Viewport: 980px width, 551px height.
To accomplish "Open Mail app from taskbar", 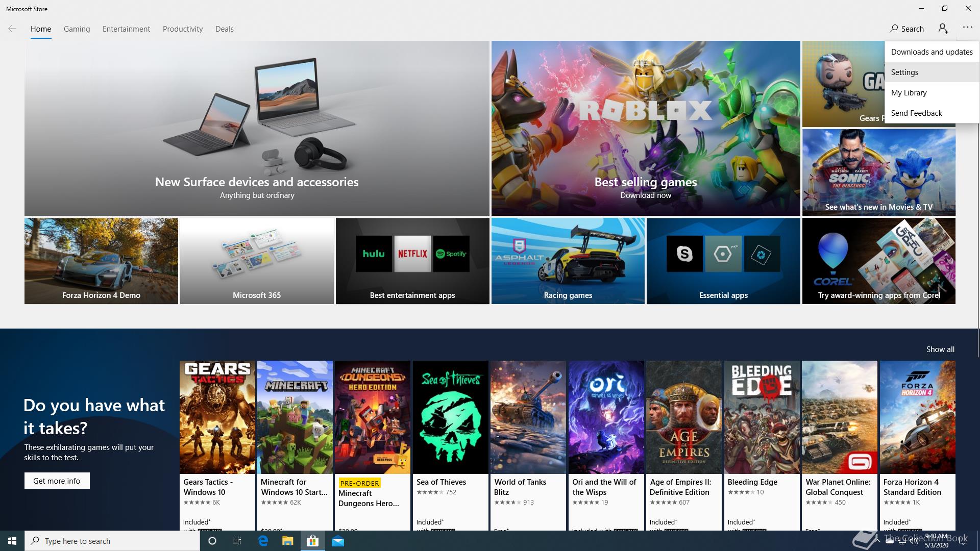I will pyautogui.click(x=337, y=541).
